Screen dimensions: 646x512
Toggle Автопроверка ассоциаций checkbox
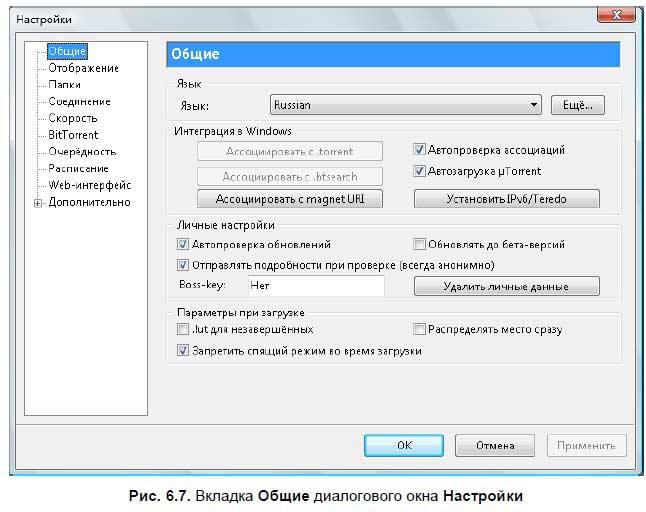pyautogui.click(x=419, y=150)
